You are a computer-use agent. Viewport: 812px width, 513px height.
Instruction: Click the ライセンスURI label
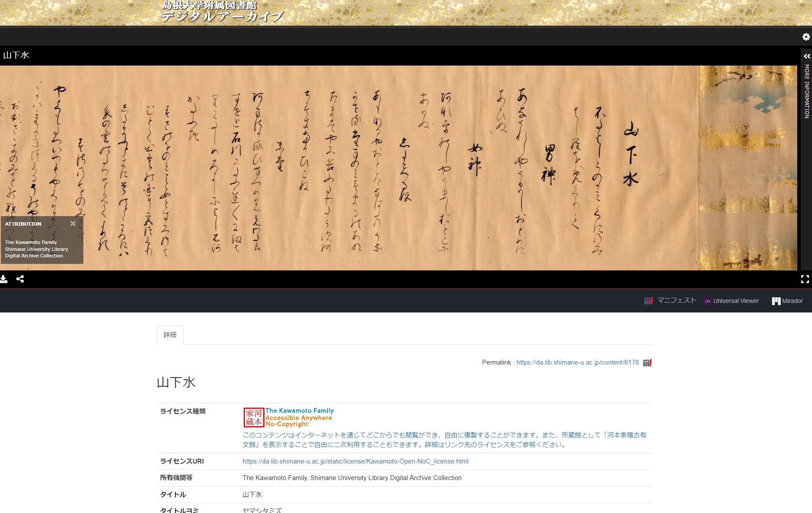coord(182,461)
